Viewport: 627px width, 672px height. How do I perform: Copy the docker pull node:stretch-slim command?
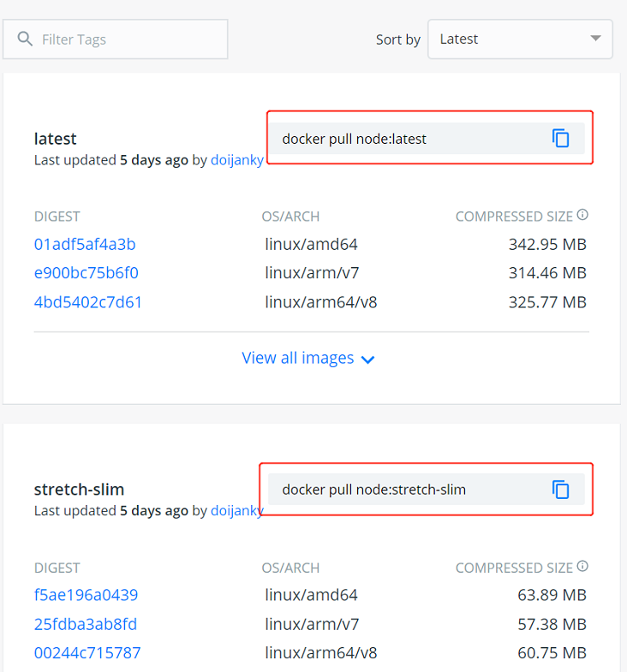click(561, 490)
